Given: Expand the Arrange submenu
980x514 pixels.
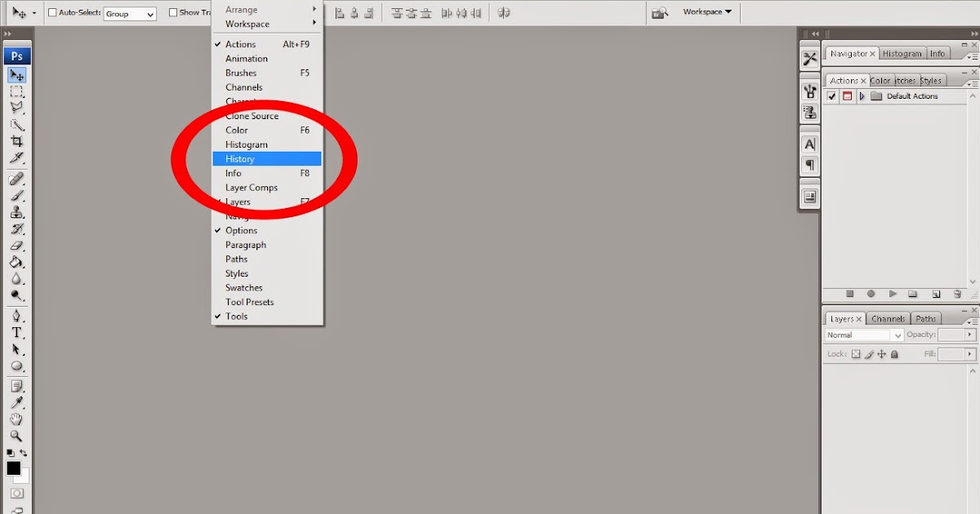Looking at the screenshot, I should (268, 10).
